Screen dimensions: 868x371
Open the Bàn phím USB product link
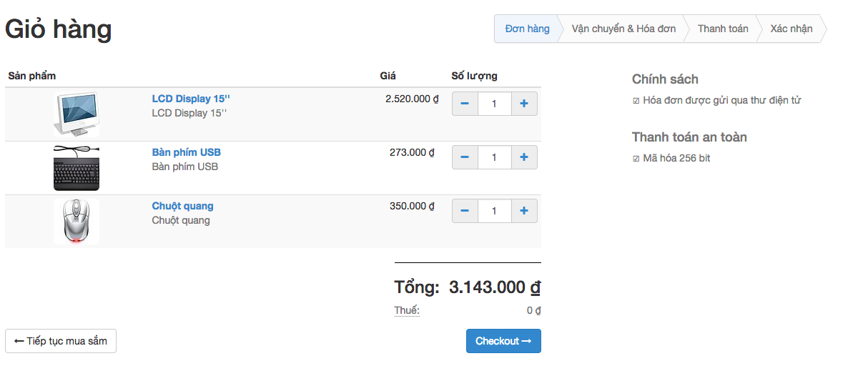click(x=187, y=152)
